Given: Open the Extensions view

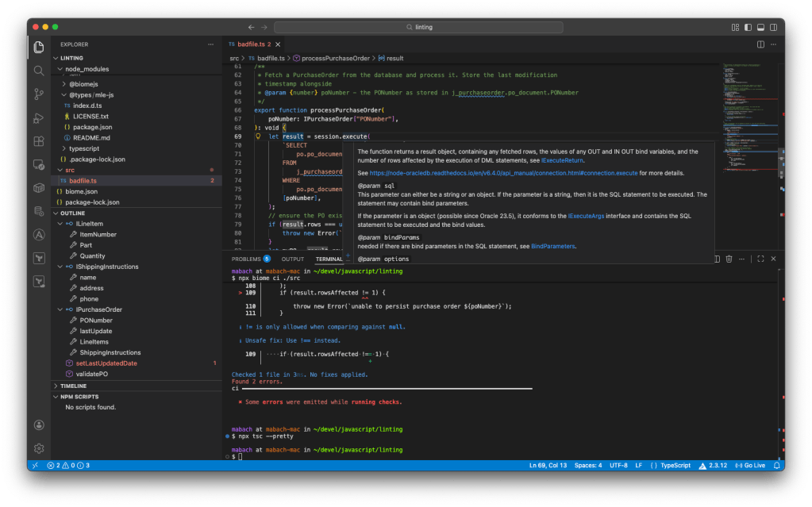Looking at the screenshot, I should coord(38,141).
